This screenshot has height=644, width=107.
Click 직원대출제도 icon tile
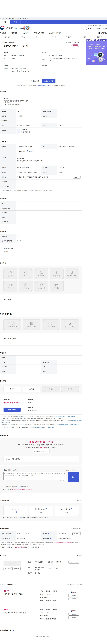tap(26, 286)
